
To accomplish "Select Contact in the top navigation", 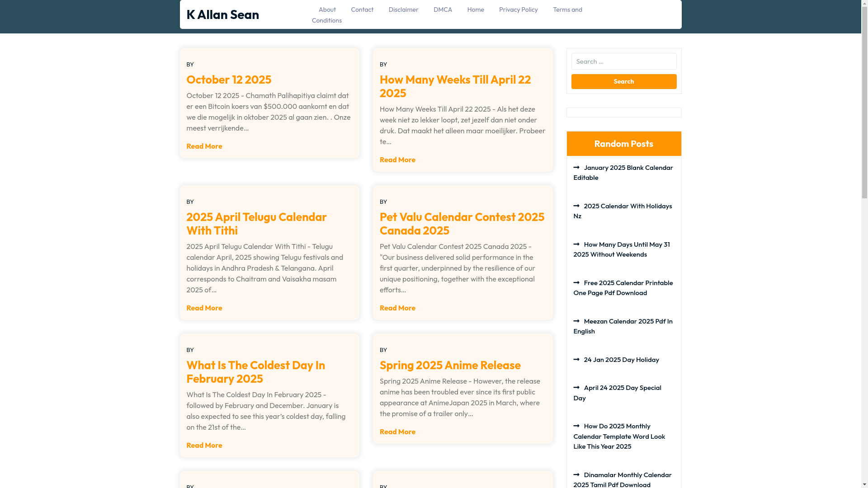I will click(x=362, y=9).
